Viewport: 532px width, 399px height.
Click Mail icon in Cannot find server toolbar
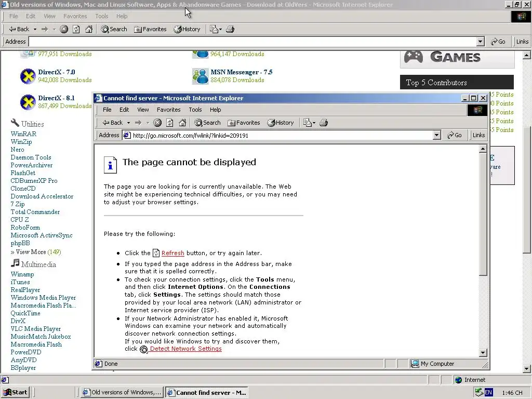point(308,123)
